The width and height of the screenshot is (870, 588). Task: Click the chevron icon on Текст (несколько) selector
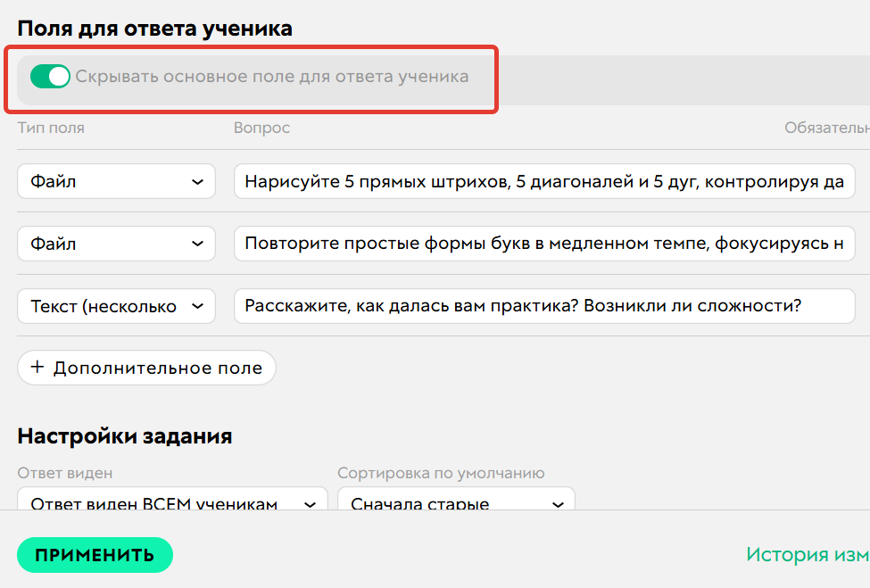pos(198,305)
